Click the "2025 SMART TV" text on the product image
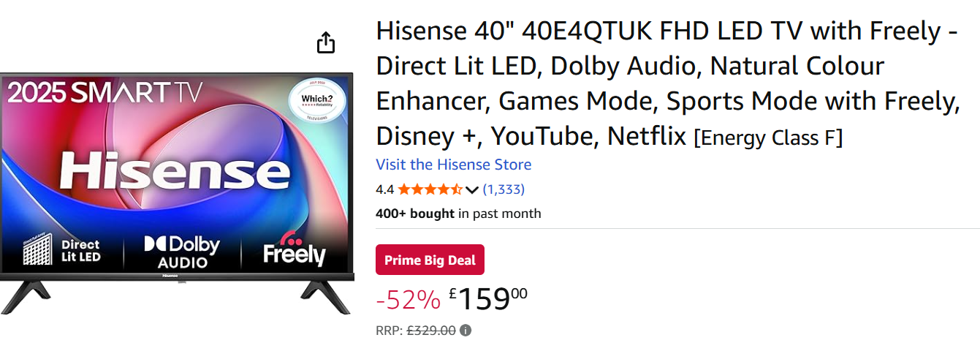Screen dimensions: 980x343 (x=105, y=92)
